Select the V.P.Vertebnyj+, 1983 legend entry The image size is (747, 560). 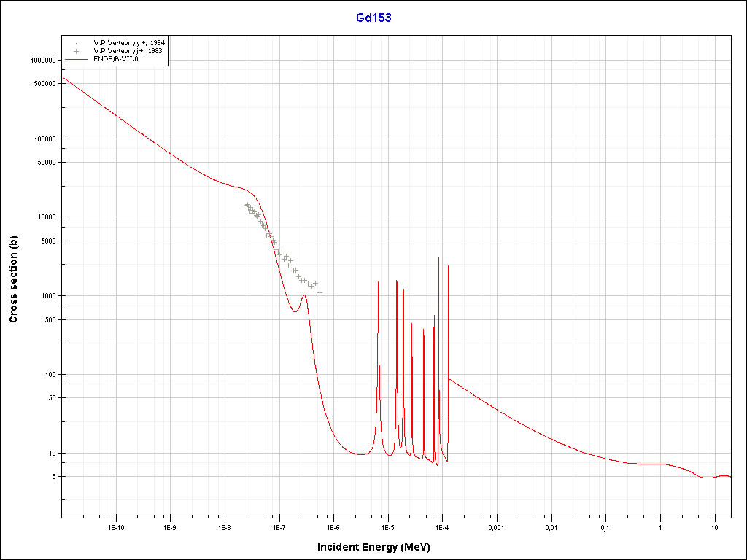[130, 51]
